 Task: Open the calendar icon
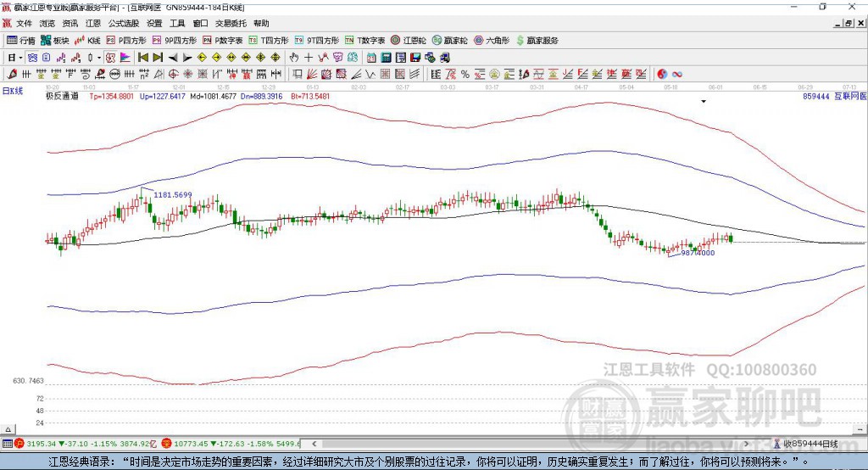(x=371, y=58)
